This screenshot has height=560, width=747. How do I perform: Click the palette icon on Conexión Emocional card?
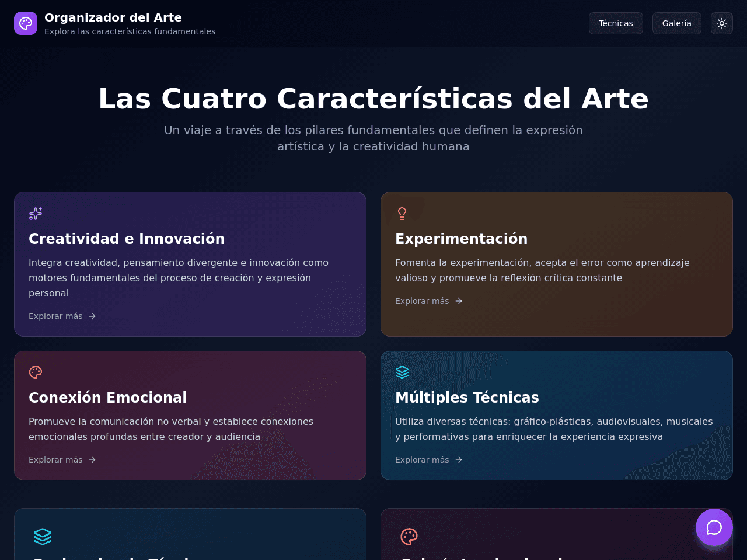36,372
